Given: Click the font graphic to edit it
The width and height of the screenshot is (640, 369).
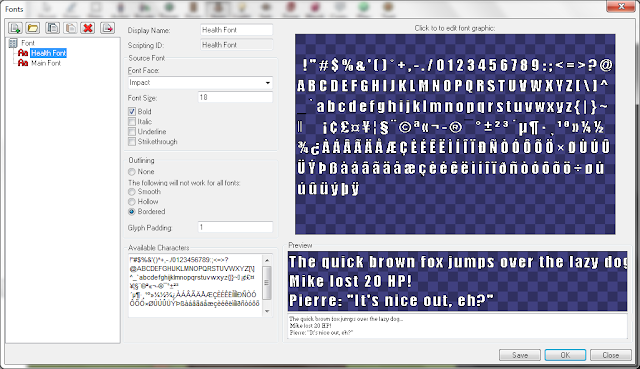Looking at the screenshot, I should pyautogui.click(x=455, y=134).
